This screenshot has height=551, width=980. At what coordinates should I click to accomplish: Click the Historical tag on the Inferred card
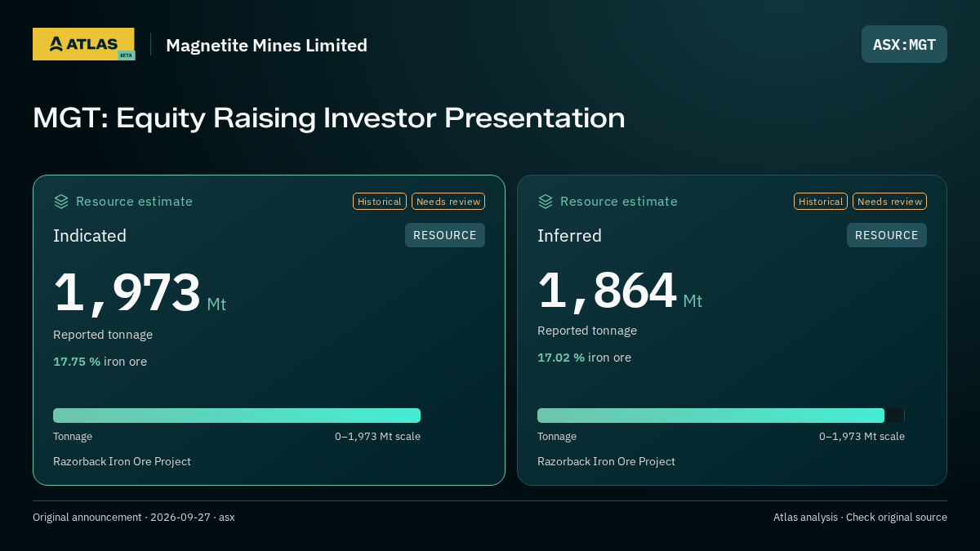tap(821, 202)
